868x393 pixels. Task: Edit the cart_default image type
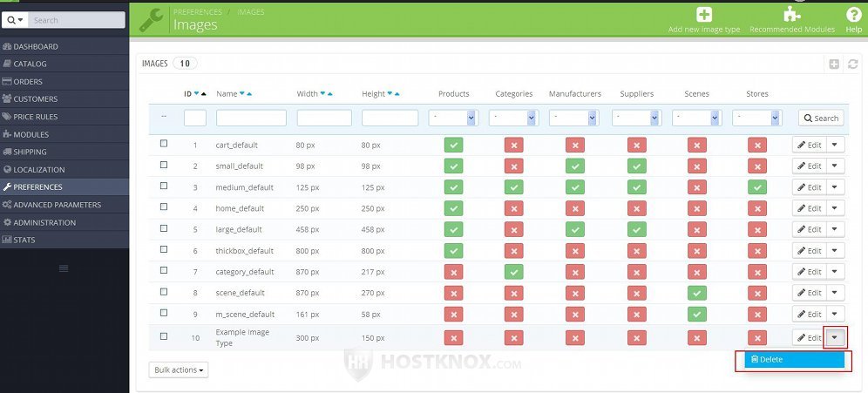click(810, 145)
